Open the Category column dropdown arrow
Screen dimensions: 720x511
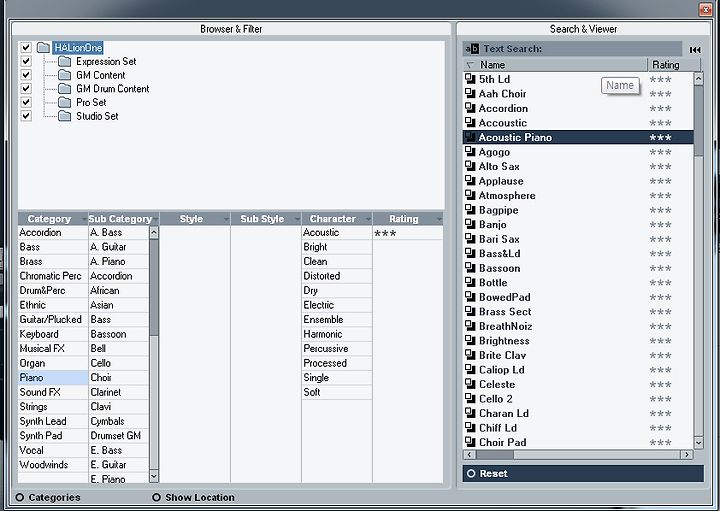point(83,219)
